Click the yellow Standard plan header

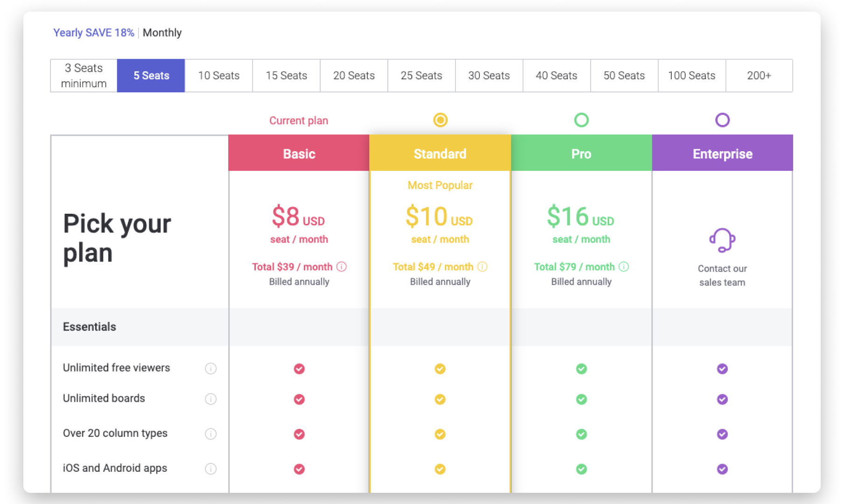[440, 154]
